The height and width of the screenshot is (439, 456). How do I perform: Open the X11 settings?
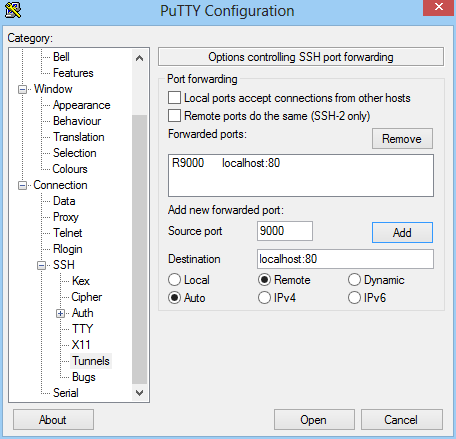click(x=81, y=345)
